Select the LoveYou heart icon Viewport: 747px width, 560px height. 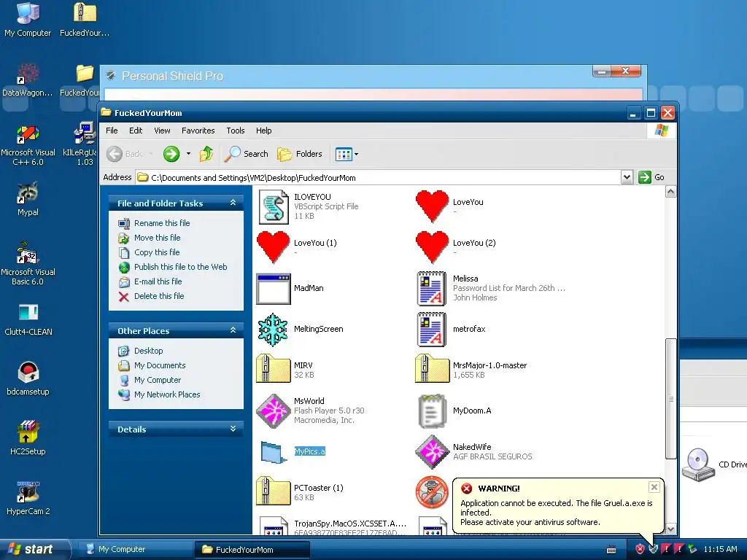pos(432,206)
